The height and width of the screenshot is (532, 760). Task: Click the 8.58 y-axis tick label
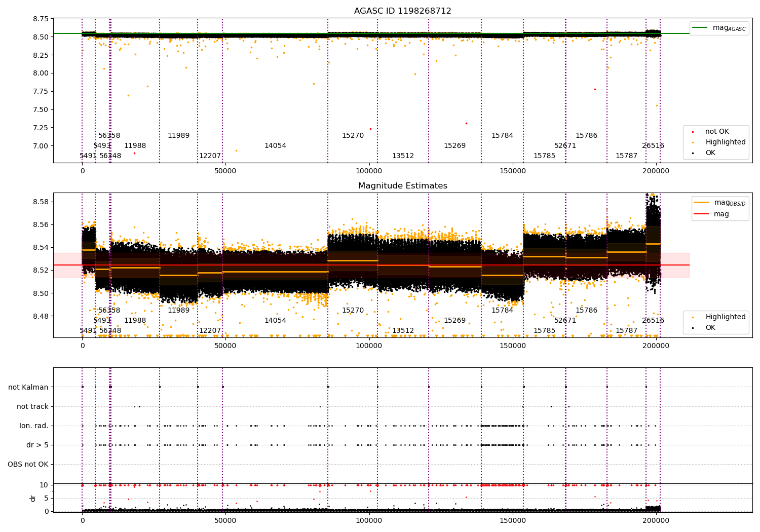[41, 202]
